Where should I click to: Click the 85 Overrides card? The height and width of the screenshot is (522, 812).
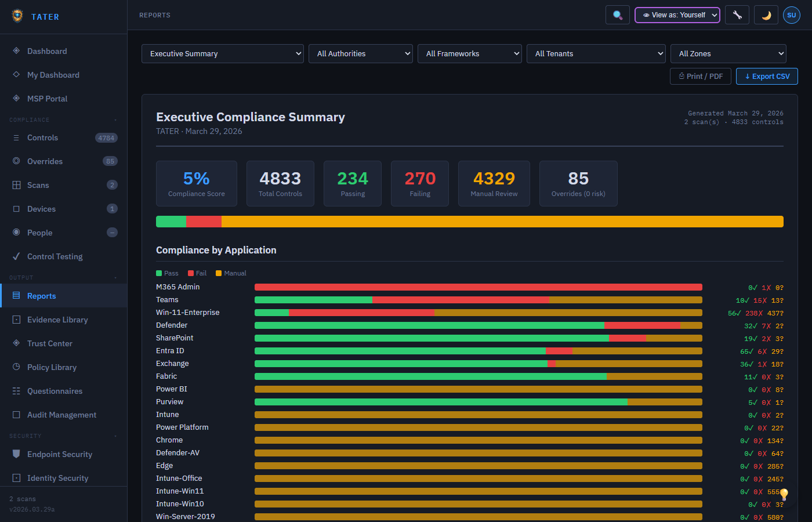tap(578, 184)
